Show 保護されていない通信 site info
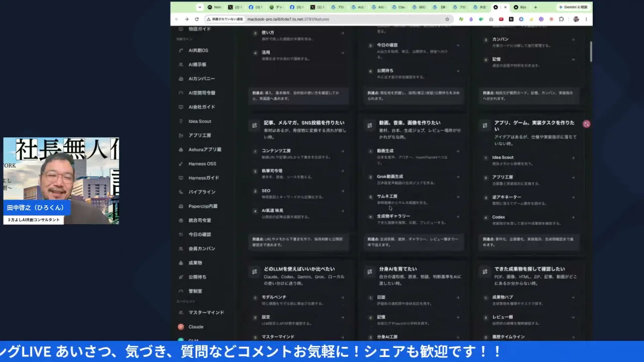644x362 pixels. [225, 19]
